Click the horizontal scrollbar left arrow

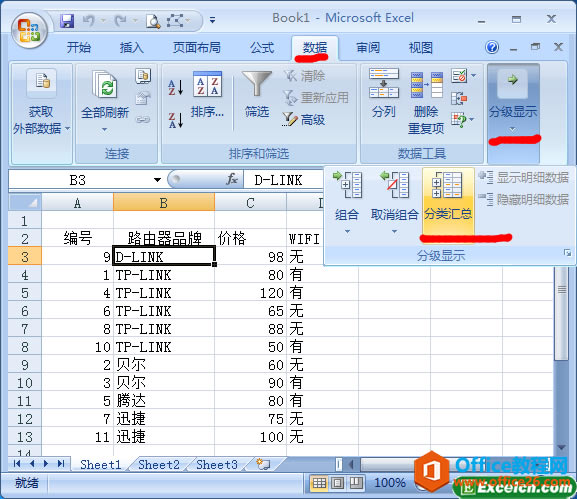coord(352,464)
